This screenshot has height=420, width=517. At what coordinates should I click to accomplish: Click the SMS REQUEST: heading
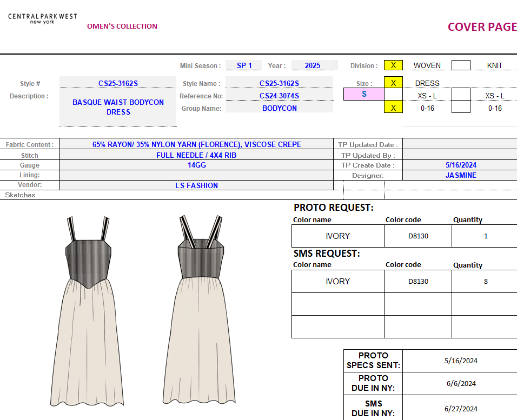coord(327,253)
